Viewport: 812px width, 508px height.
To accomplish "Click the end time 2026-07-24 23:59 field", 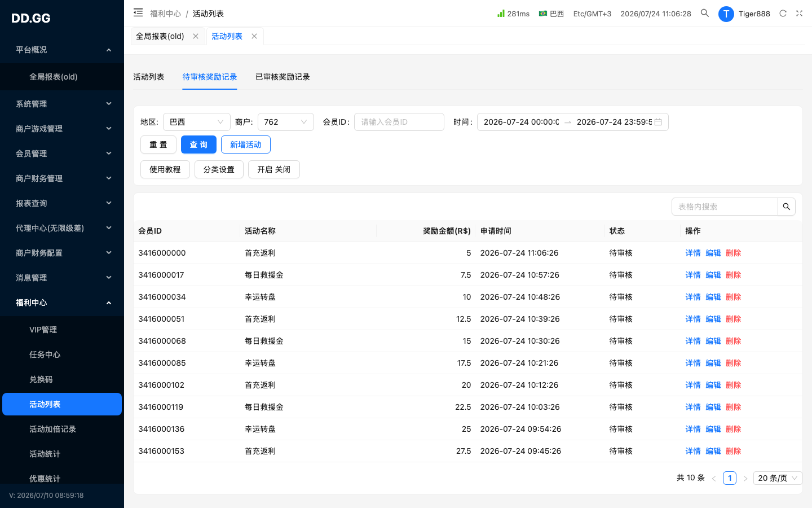I will 614,122.
